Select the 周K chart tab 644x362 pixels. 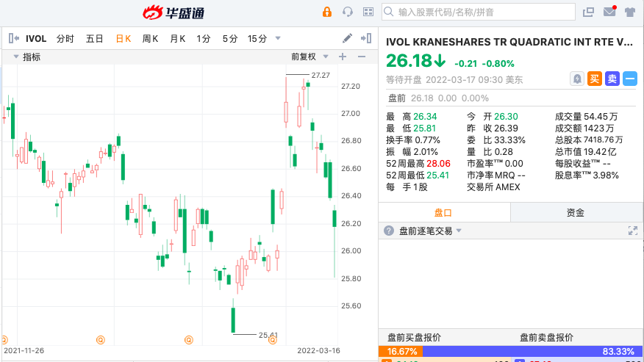point(150,39)
